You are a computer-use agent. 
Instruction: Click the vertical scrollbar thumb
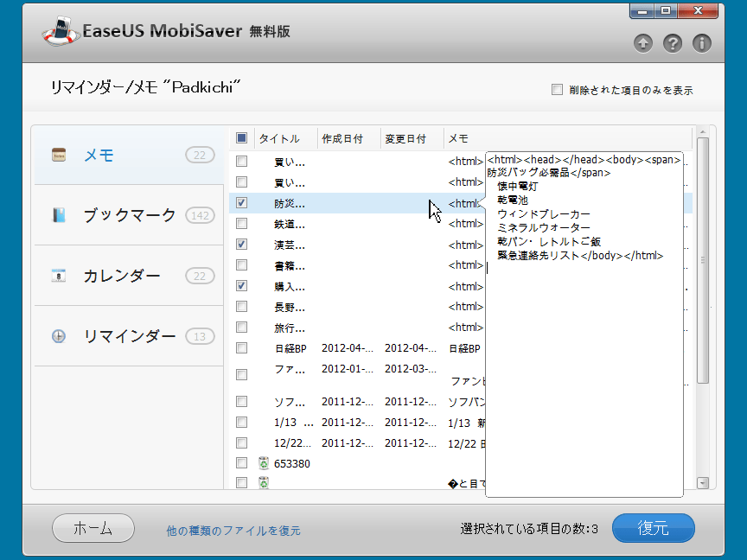[703, 260]
